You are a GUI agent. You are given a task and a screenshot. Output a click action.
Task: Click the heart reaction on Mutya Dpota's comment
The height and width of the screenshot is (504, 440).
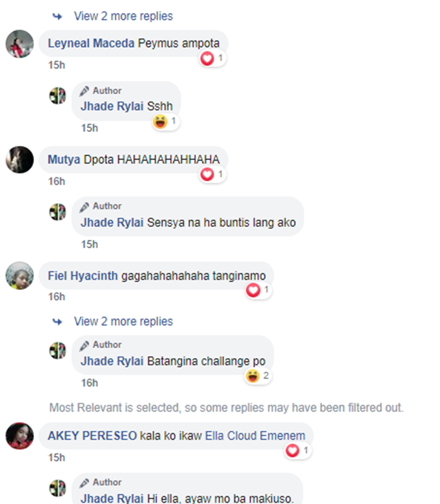click(207, 174)
